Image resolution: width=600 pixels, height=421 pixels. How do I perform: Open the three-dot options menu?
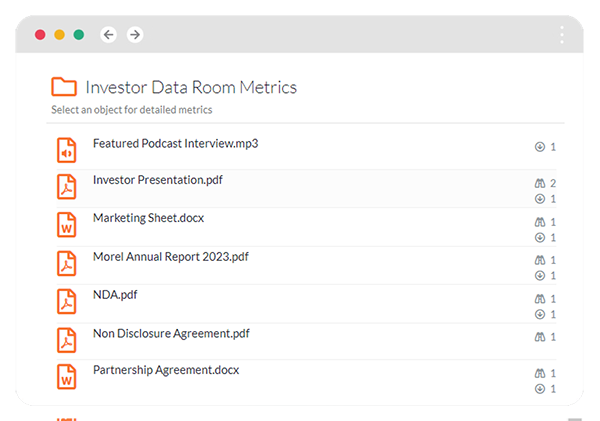click(562, 35)
